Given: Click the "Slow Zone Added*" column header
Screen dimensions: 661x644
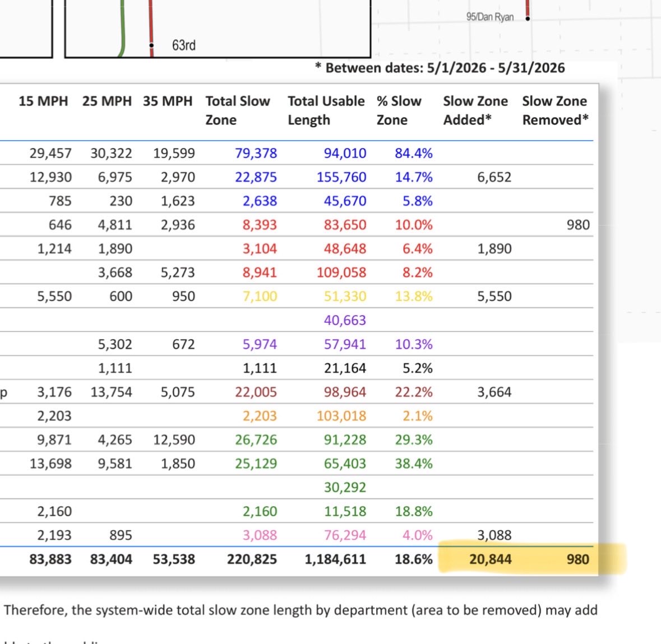Looking at the screenshot, I should click(475, 110).
